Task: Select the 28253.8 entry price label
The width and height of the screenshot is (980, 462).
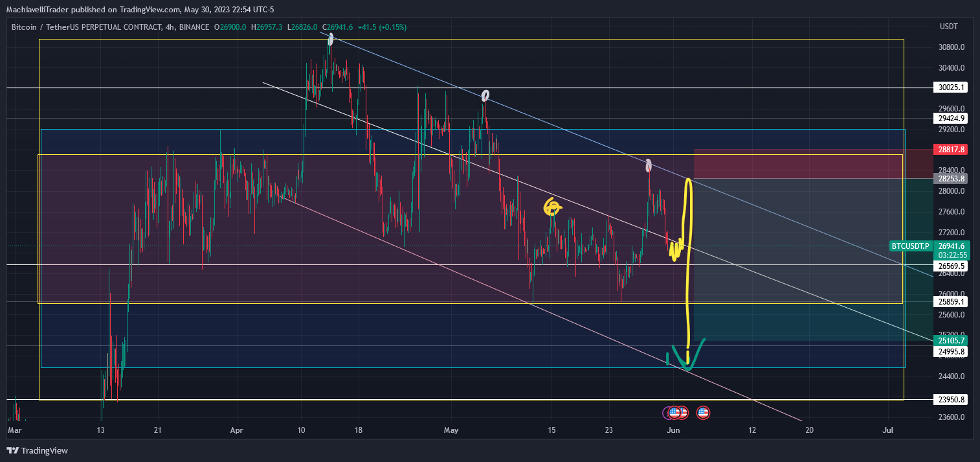Action: pyautogui.click(x=951, y=178)
